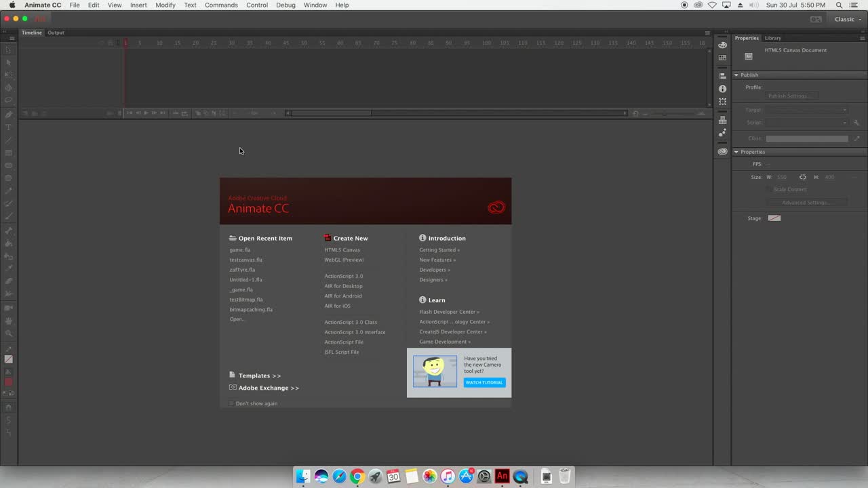
Task: Click the Animate CC icon in the Dock
Action: coord(502,476)
